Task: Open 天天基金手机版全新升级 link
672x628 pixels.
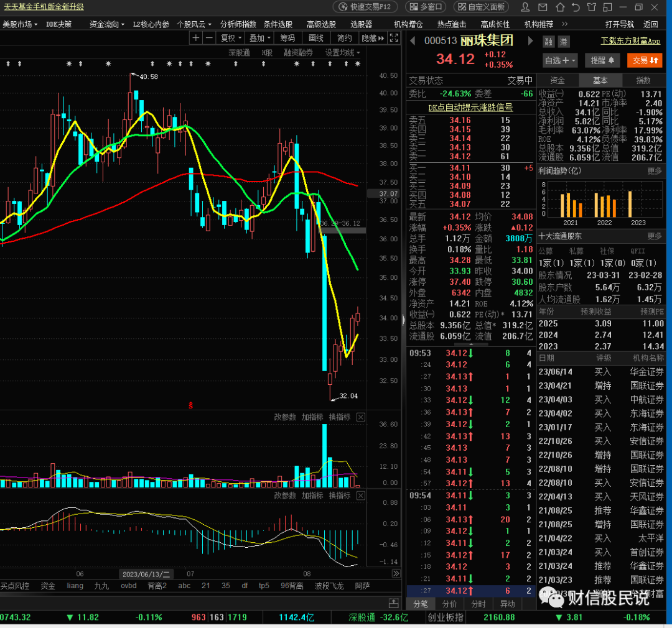Action: coord(44,7)
